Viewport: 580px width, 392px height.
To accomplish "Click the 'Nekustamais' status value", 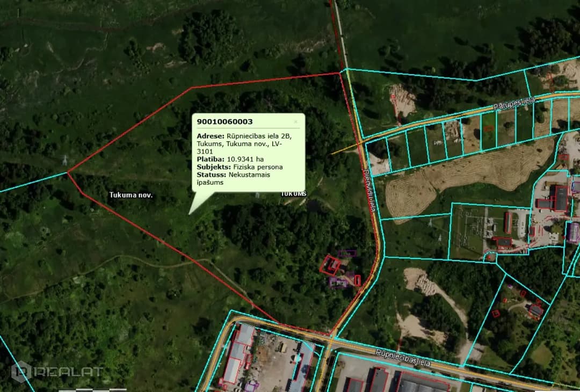I will coord(249,175).
